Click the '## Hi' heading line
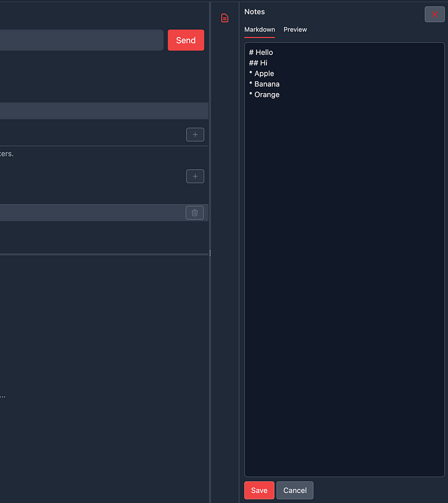 click(x=259, y=63)
